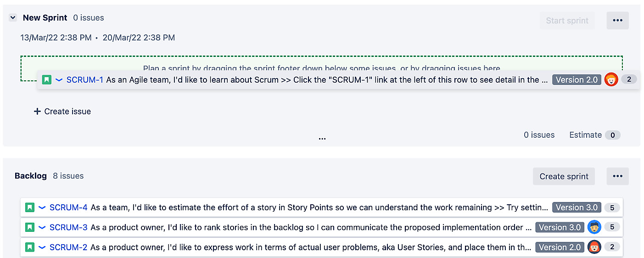Click the assignee avatar on SCRUM-2 row
The height and width of the screenshot is (258, 644).
594,247
